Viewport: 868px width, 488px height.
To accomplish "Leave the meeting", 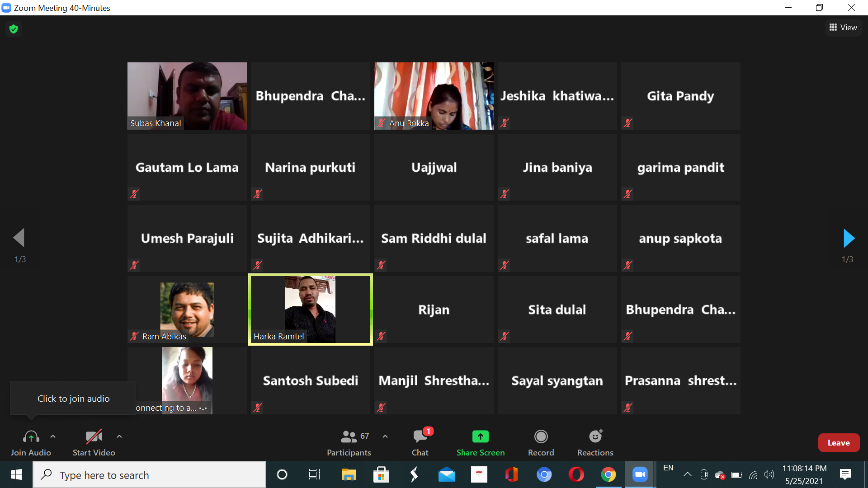I will pos(839,443).
